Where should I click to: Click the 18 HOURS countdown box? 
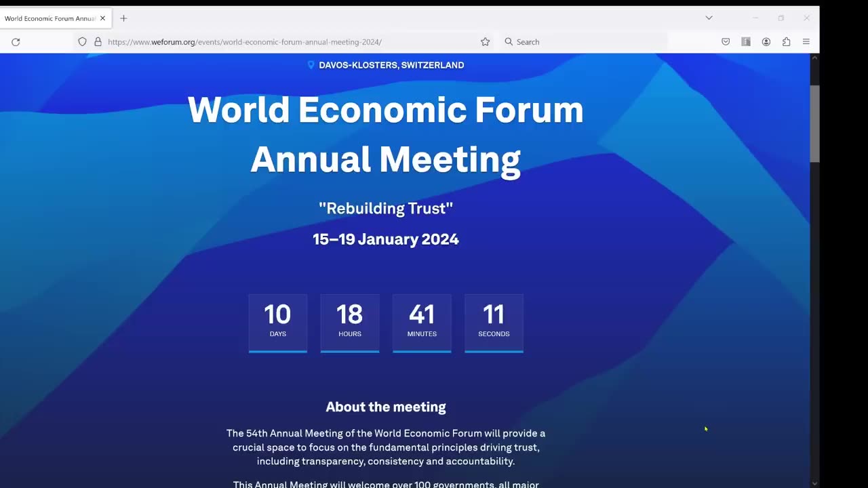coord(350,323)
